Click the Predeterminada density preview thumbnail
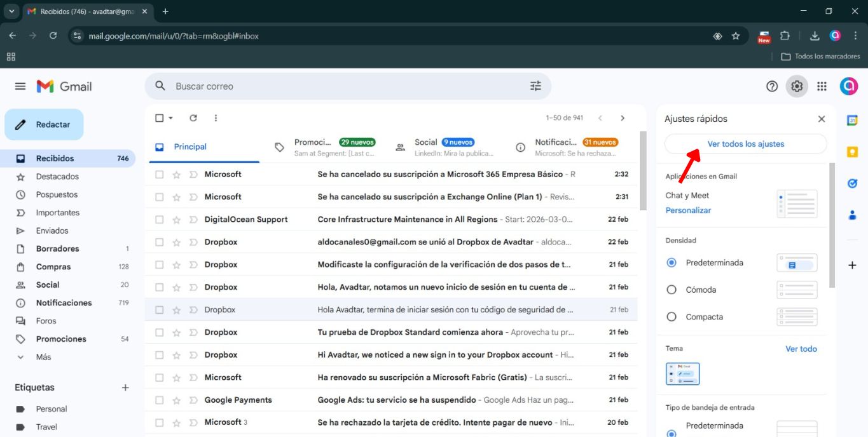 click(797, 262)
